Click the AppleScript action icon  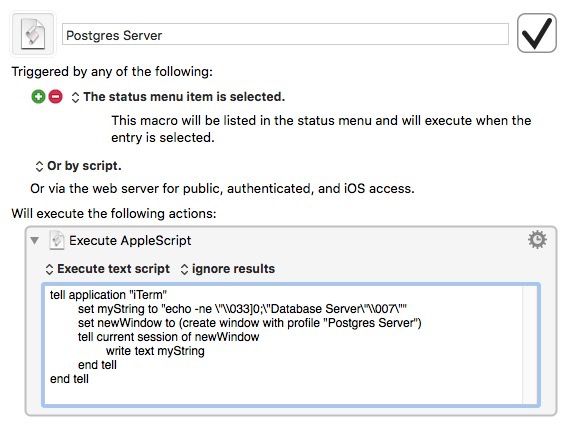[57, 240]
